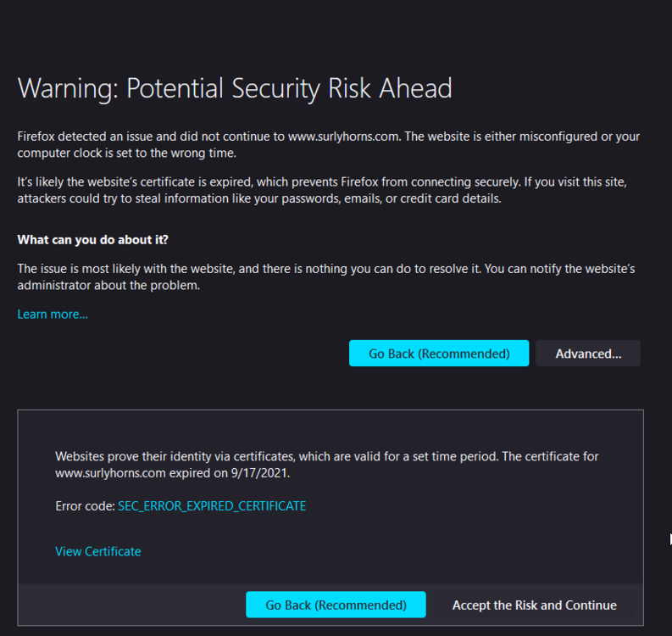Click the SEC_ERROR_EXPIRED_CERTIFICATE error code link
672x636 pixels.
click(212, 506)
